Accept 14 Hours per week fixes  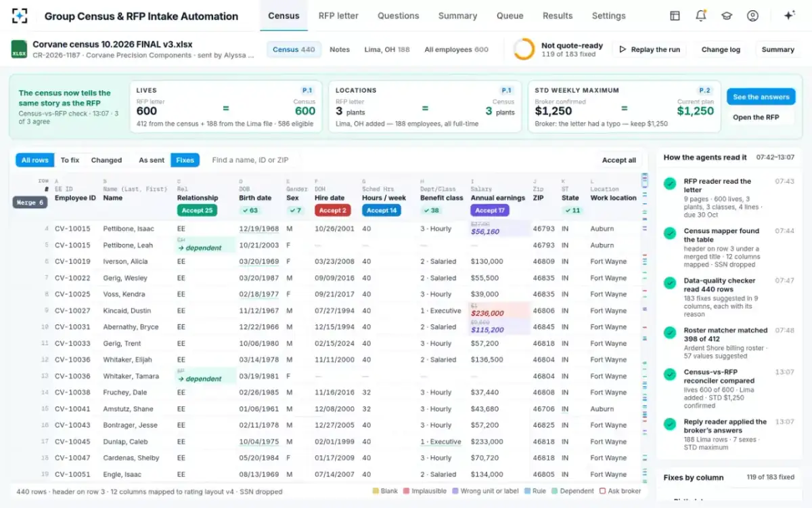(382, 211)
